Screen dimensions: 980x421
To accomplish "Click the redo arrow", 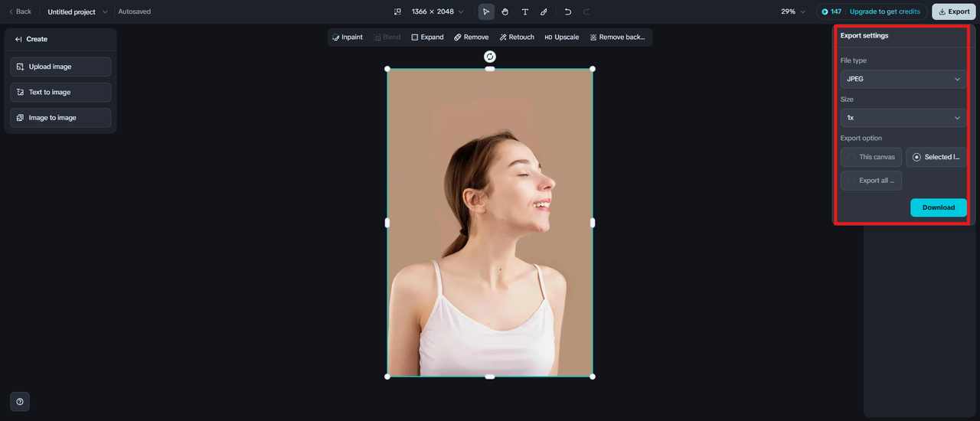I will point(586,11).
